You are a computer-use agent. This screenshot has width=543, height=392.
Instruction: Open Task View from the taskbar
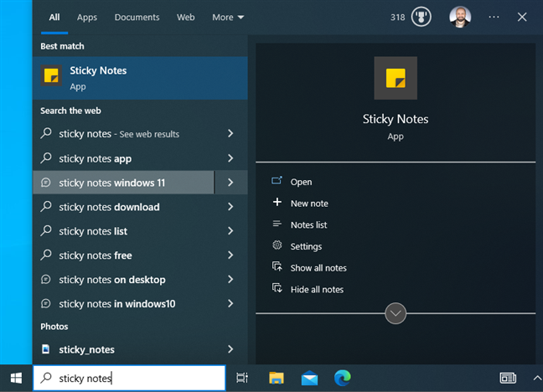pos(242,378)
